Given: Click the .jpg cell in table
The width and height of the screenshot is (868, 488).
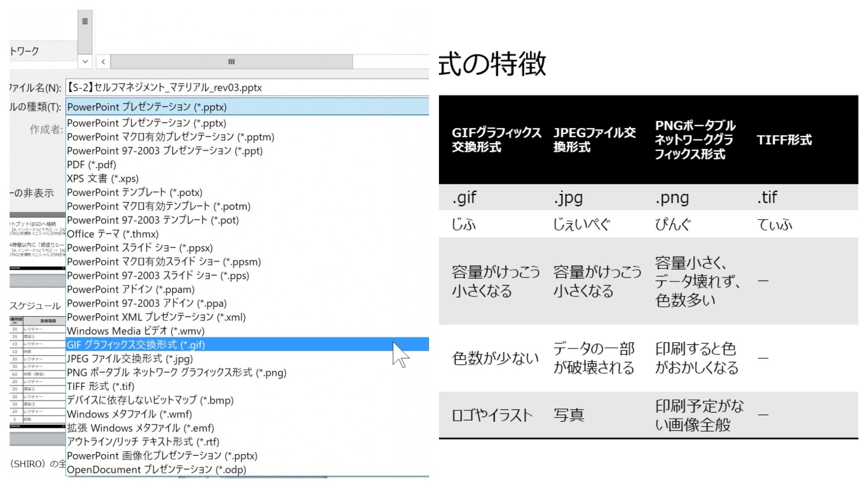Looking at the screenshot, I should (x=568, y=197).
